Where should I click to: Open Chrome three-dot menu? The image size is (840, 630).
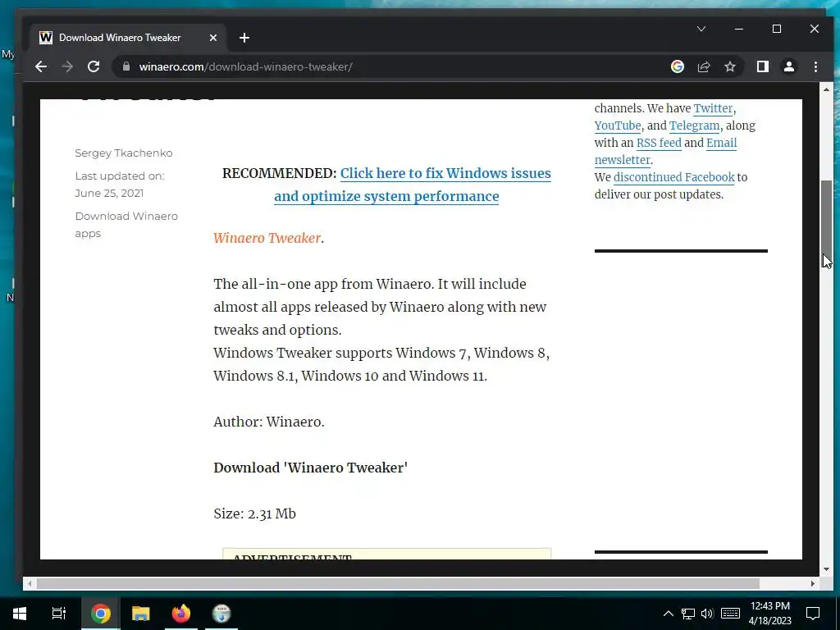[815, 66]
